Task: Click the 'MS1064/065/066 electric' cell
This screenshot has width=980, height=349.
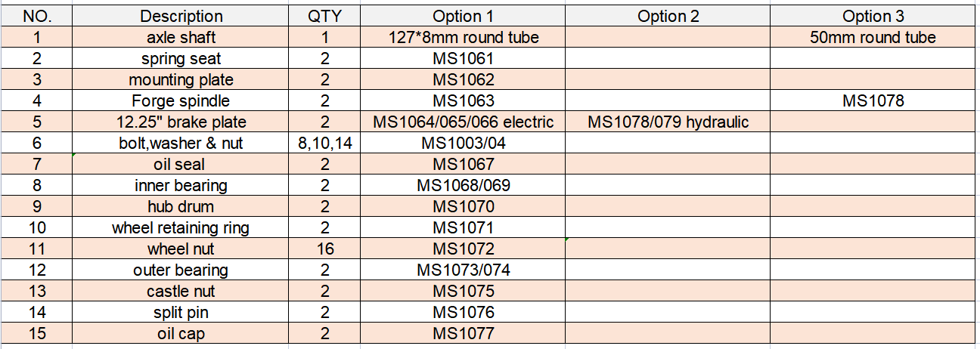Action: click(463, 122)
